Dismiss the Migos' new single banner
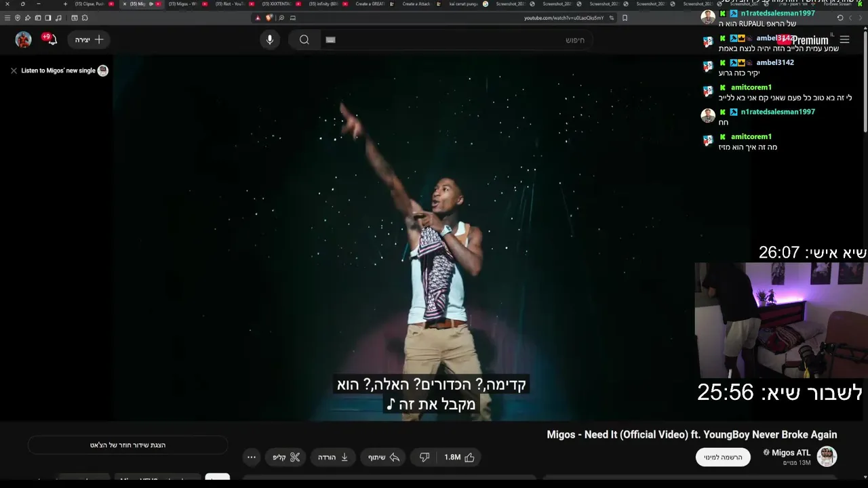The width and height of the screenshot is (868, 488). pos(14,70)
